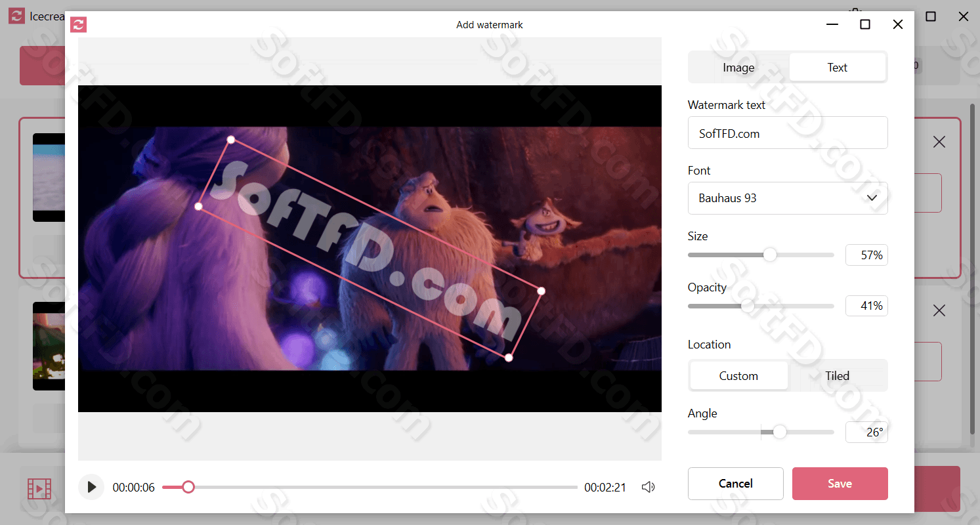Image resolution: width=980 pixels, height=525 pixels.
Task: Click the bottom corner handle of watermark box
Action: (509, 358)
